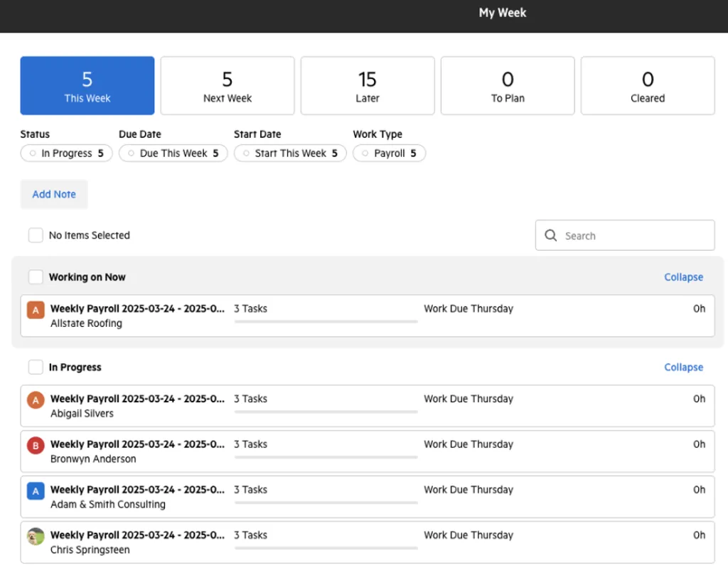The image size is (728, 565).
Task: Click the Bronwyn Anderson avatar icon
Action: click(x=36, y=446)
